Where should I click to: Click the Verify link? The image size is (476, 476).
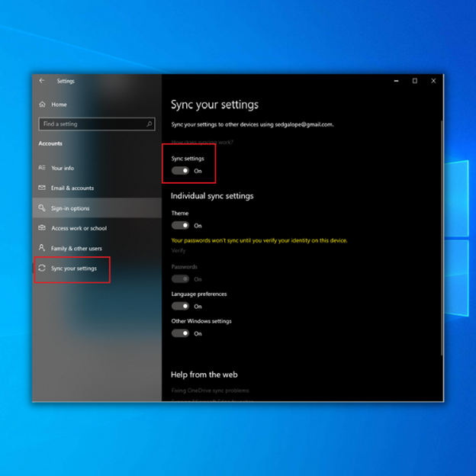click(178, 250)
